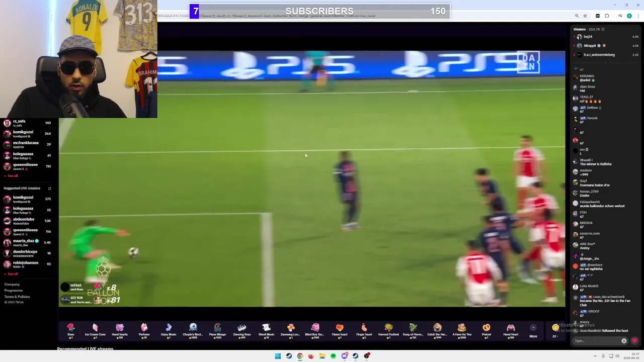The height and width of the screenshot is (362, 644).
Task: Send the Hand Heart gift
Action: point(511,330)
